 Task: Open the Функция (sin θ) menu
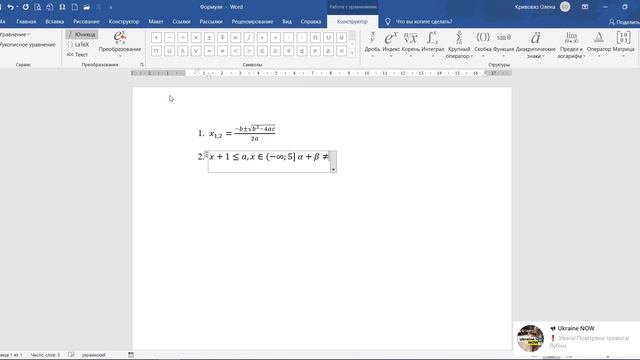pos(503,44)
